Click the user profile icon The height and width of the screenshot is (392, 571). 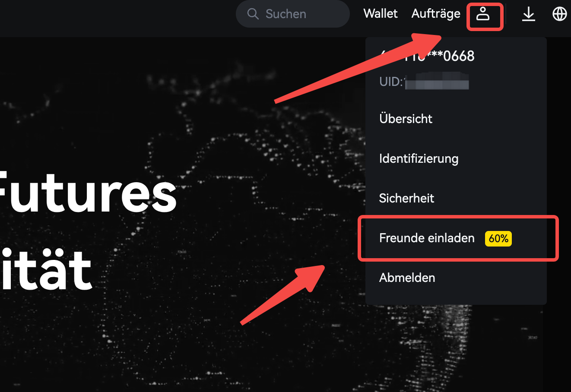pos(483,15)
